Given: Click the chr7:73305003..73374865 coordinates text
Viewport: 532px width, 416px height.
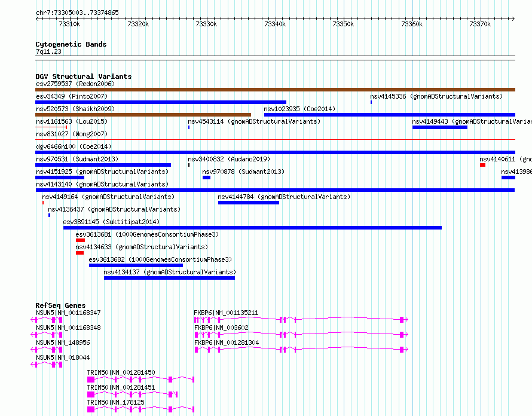Looking at the screenshot, I should click(77, 13).
